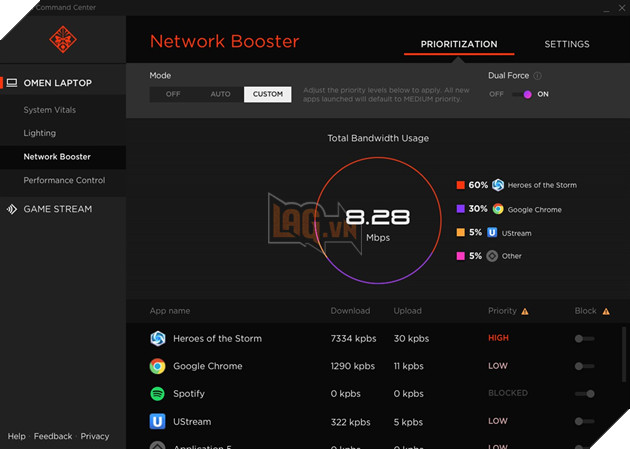630x449 pixels.
Task: Change Google Chrome LOW priority level
Action: pos(498,366)
